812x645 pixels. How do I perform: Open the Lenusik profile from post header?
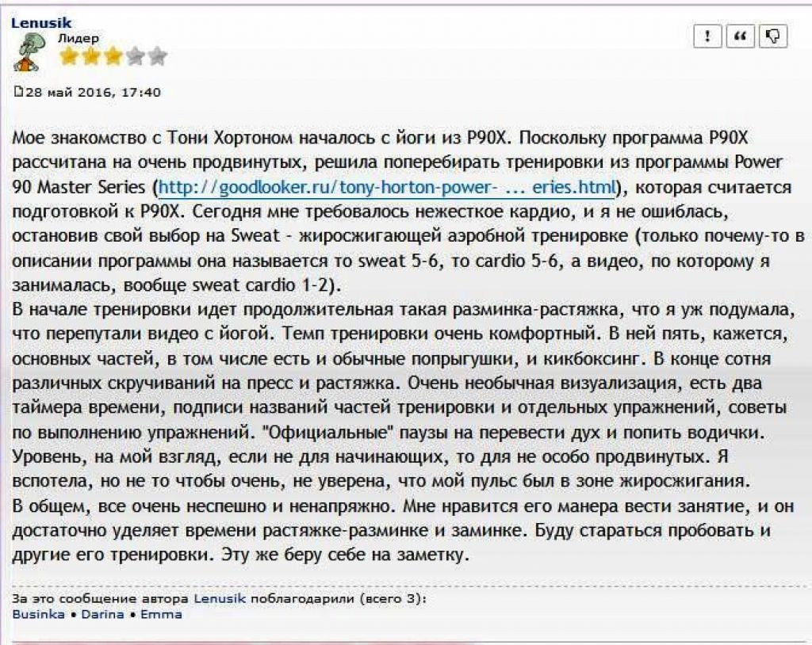41,23
